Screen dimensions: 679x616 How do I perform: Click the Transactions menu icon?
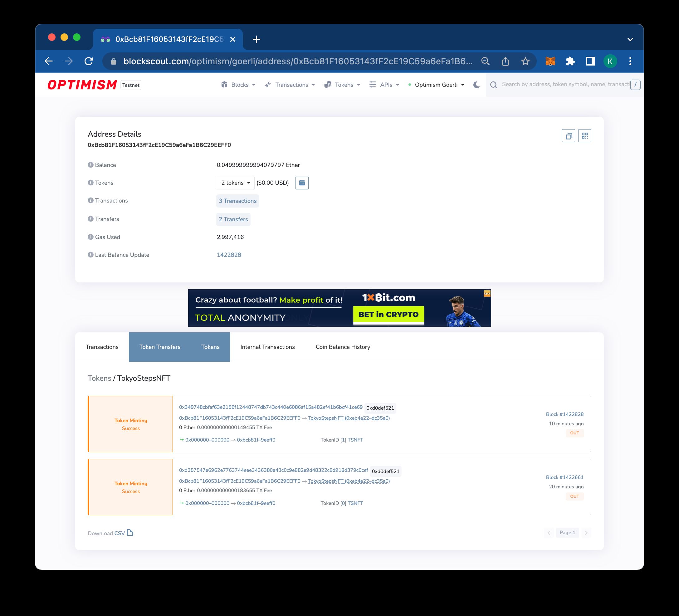(x=267, y=85)
